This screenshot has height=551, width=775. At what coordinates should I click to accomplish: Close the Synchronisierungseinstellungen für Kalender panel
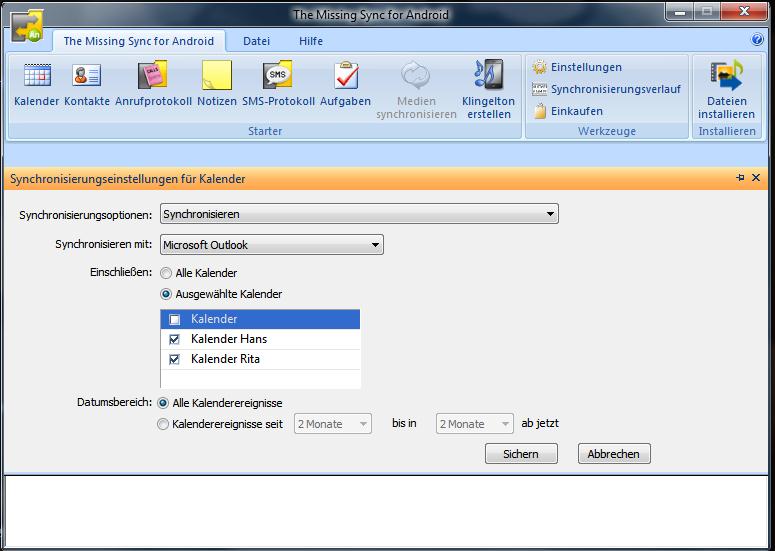tap(756, 177)
